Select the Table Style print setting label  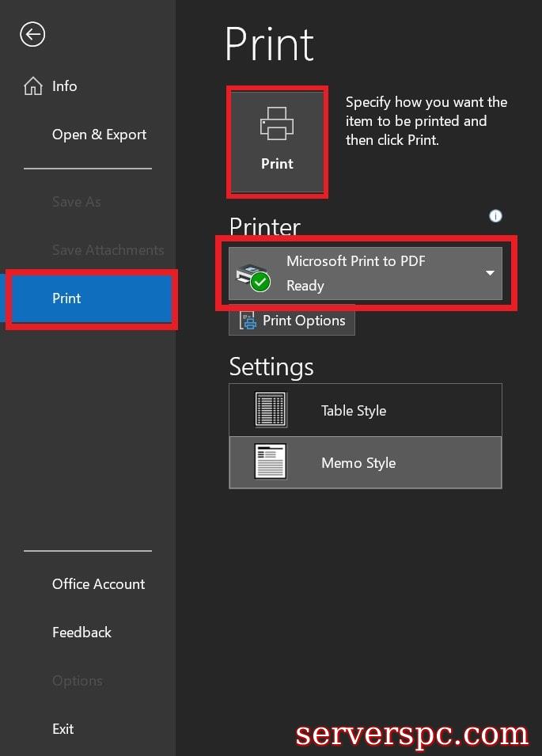354,411
